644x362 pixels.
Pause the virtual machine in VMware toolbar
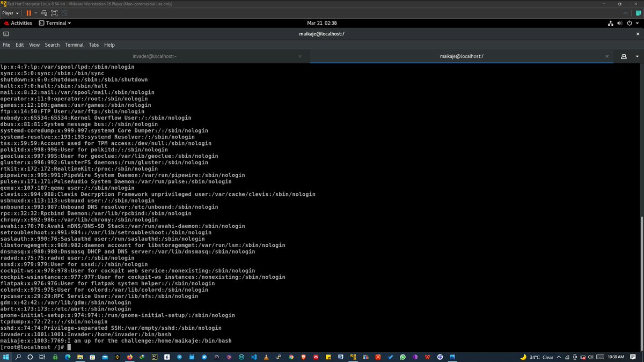28,13
